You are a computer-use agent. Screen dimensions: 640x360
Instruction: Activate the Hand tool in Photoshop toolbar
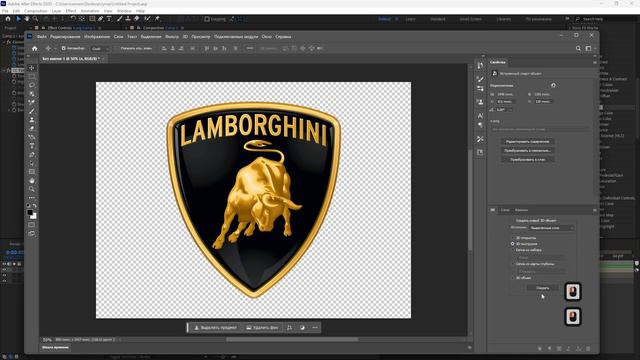pyautogui.click(x=32, y=180)
